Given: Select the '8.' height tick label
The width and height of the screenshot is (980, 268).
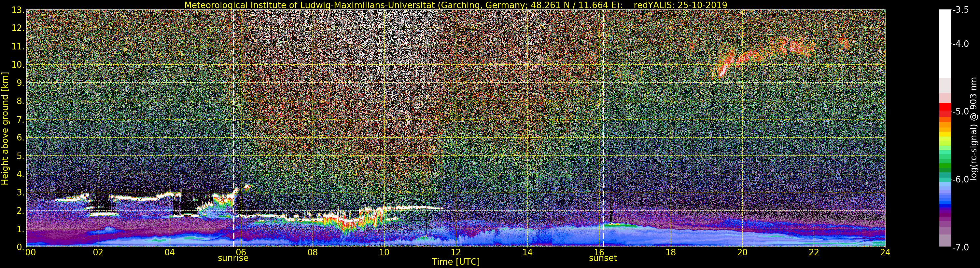Looking at the screenshot, I should [20, 101].
